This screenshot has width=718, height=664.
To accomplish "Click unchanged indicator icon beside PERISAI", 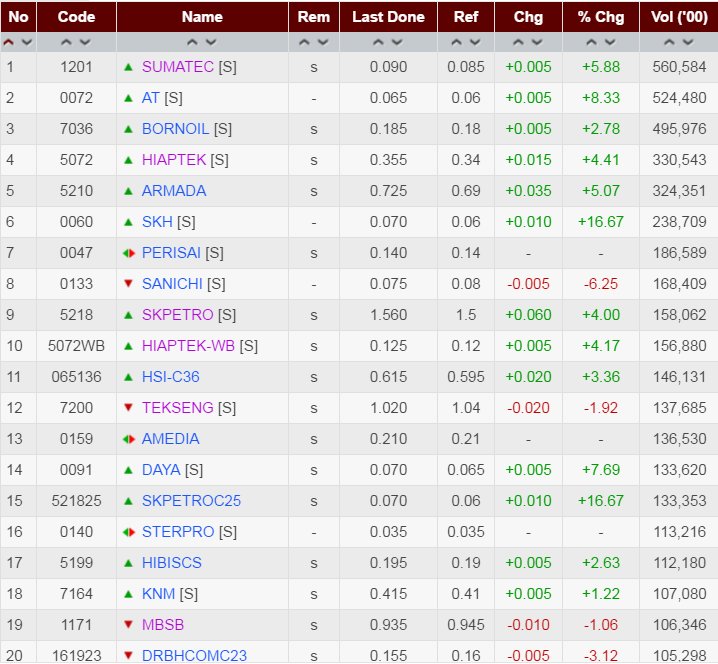I will click(129, 253).
